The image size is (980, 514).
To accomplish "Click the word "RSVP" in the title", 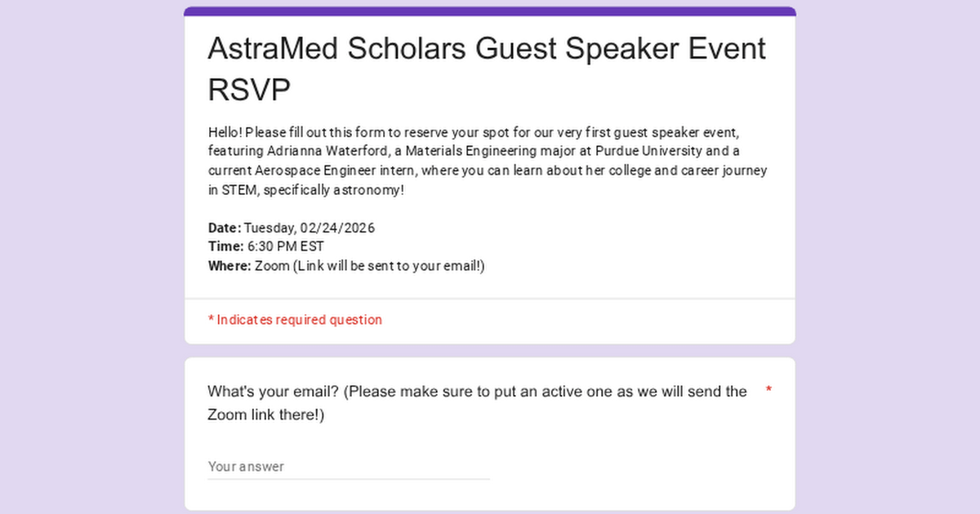I will 249,91.
